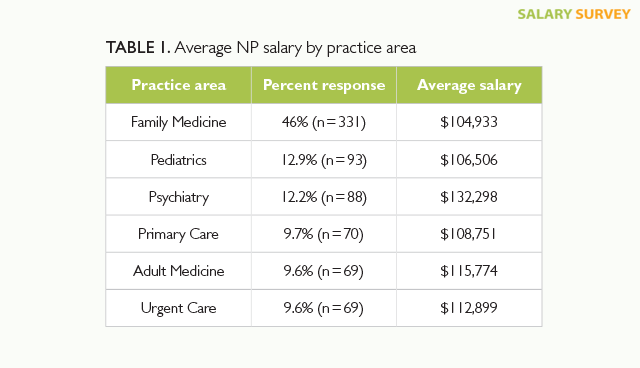
Task: Click the $132,298 Psychiatry salary
Action: tap(469, 197)
